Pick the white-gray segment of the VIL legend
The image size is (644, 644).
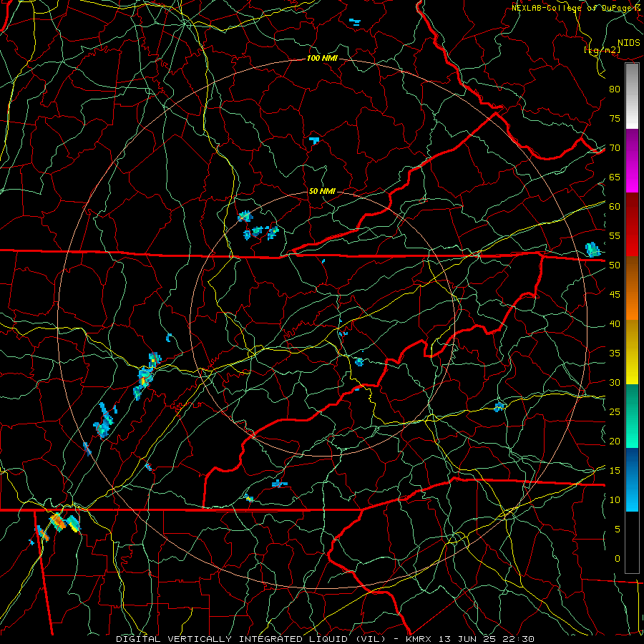(x=632, y=96)
